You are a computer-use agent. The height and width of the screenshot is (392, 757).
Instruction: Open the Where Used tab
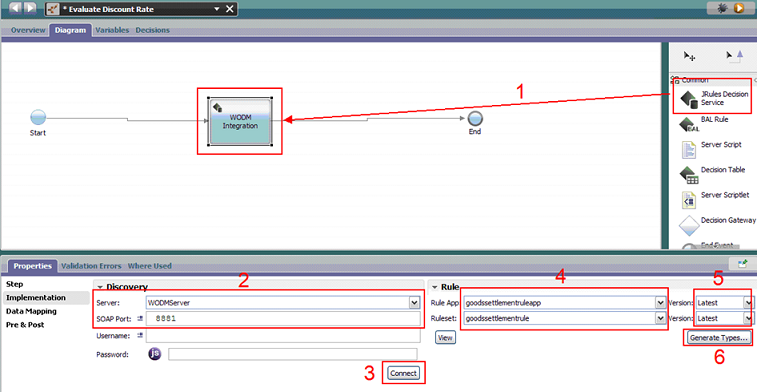(150, 266)
